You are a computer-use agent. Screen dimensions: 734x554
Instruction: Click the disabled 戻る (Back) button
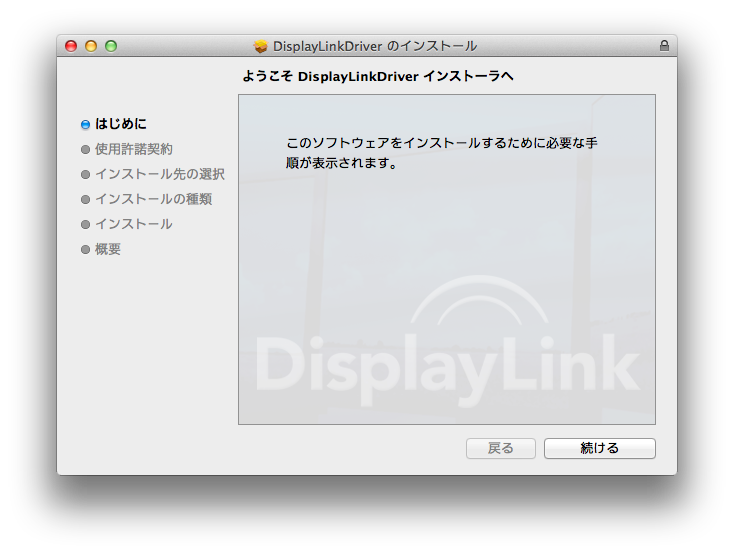[x=500, y=448]
